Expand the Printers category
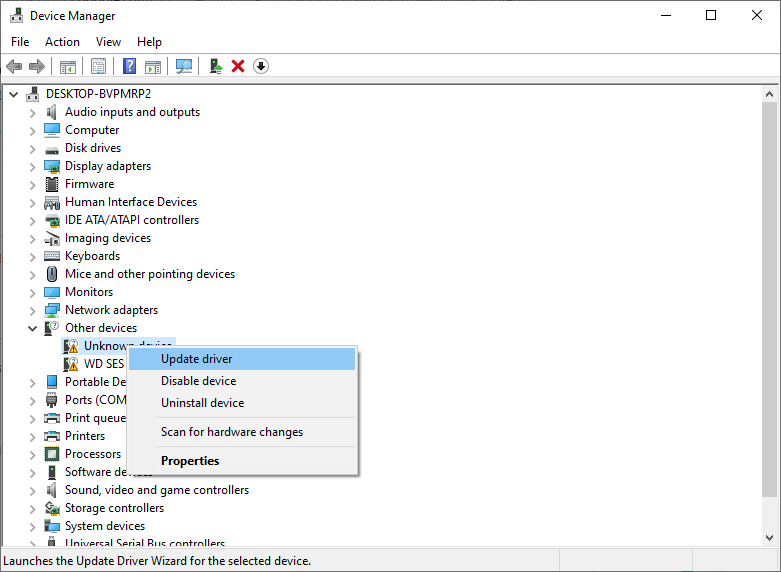Image resolution: width=781 pixels, height=572 pixels. pos(32,437)
